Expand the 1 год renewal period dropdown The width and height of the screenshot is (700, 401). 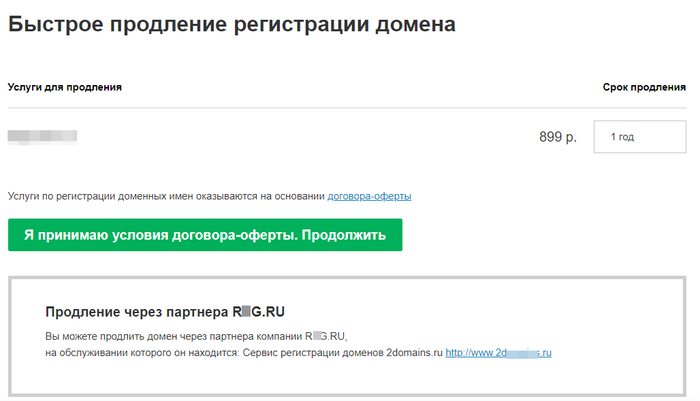click(x=639, y=137)
